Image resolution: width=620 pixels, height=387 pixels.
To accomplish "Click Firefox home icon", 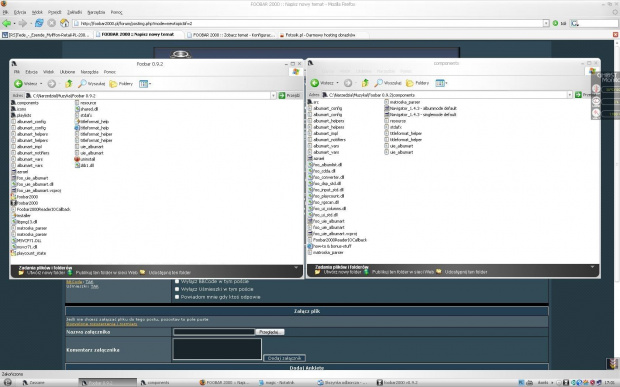I will 64,23.
